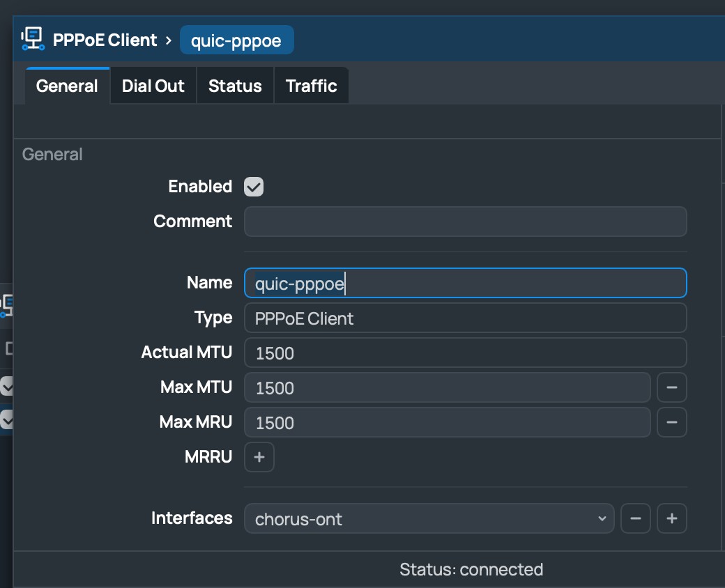Focus the Comment text field
The height and width of the screenshot is (588, 725).
(x=465, y=222)
